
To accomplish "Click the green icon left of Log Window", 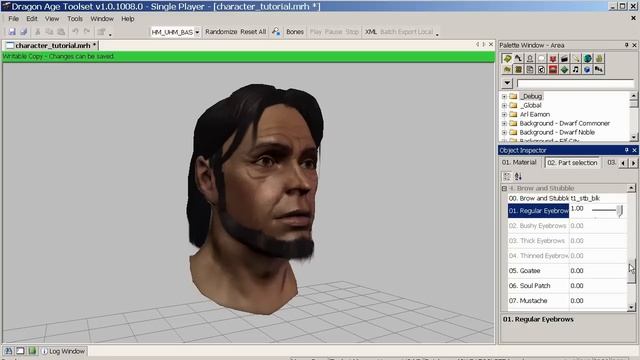I will (32, 351).
